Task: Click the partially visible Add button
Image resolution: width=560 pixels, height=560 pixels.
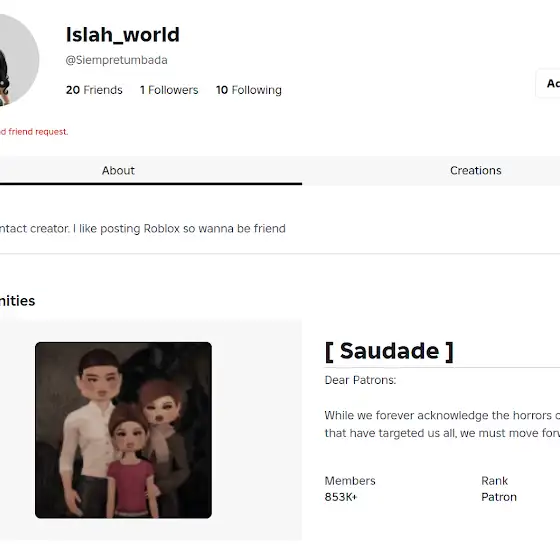Action: click(x=548, y=84)
